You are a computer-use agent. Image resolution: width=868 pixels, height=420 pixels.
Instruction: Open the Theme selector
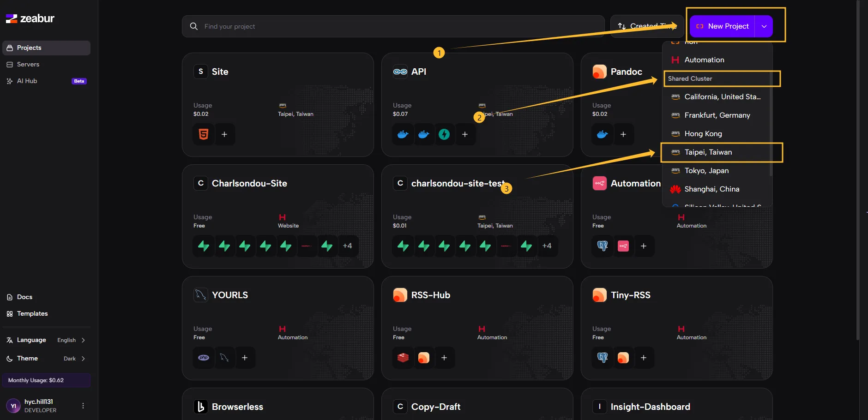[46, 359]
